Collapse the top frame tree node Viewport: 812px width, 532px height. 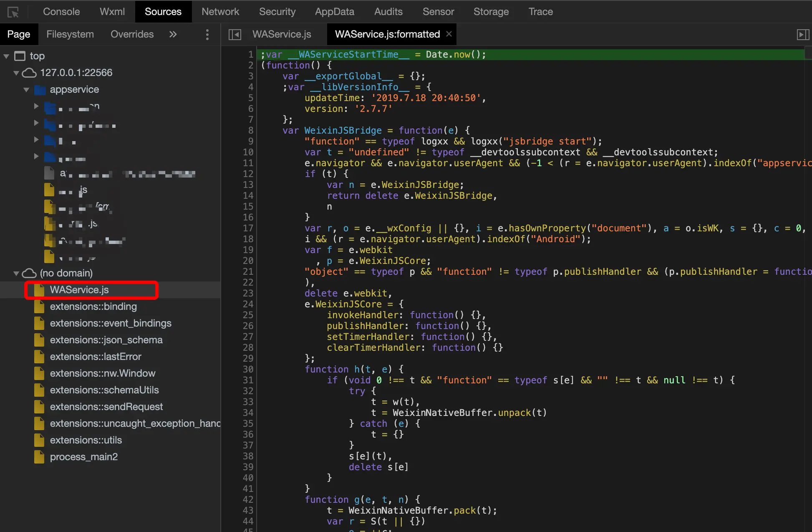(x=6, y=56)
